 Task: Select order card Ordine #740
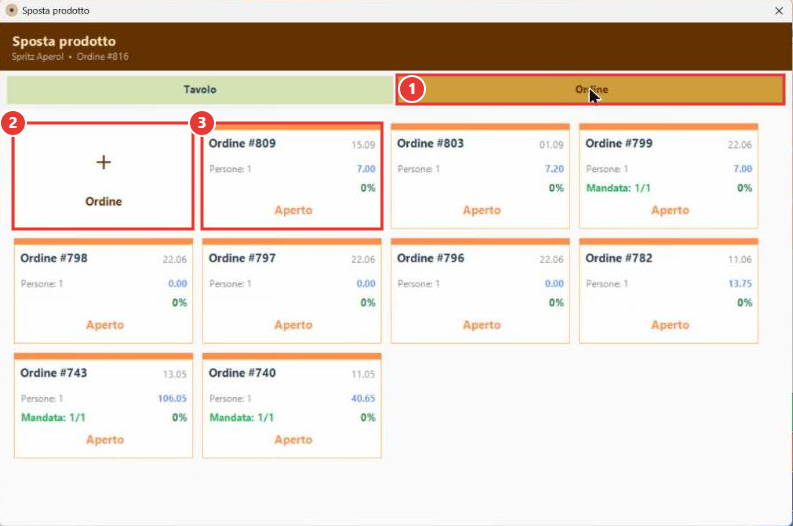coord(292,406)
